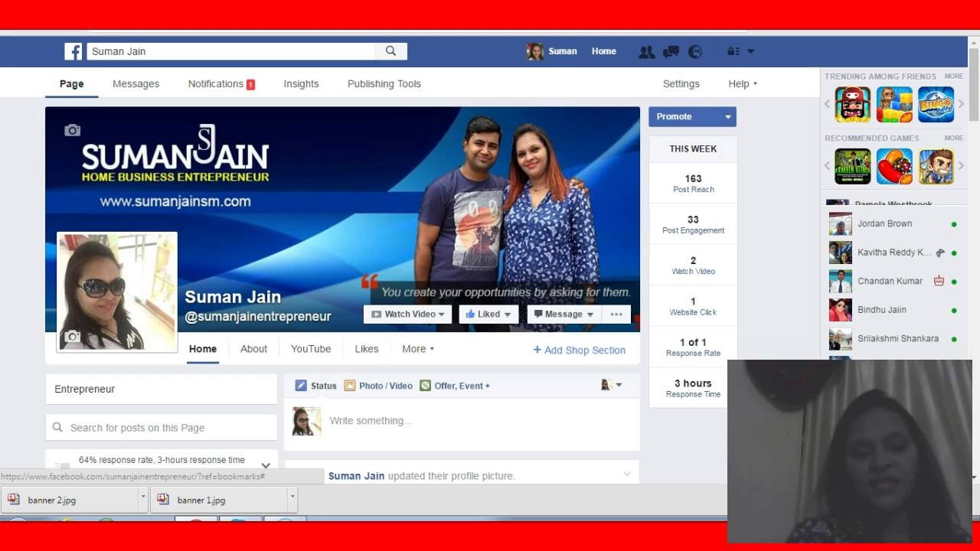
Task: Click the Facebook search input field
Action: coord(231,51)
